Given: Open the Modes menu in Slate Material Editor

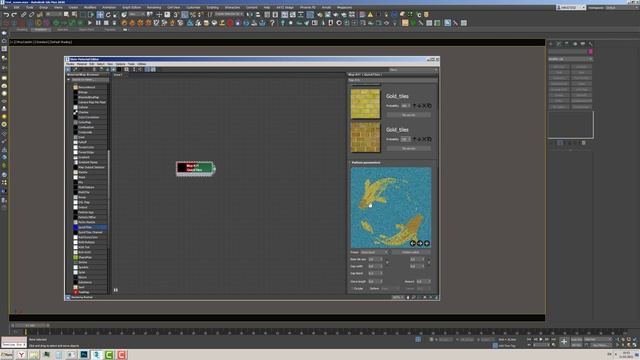Looking at the screenshot, I should [x=70, y=64].
